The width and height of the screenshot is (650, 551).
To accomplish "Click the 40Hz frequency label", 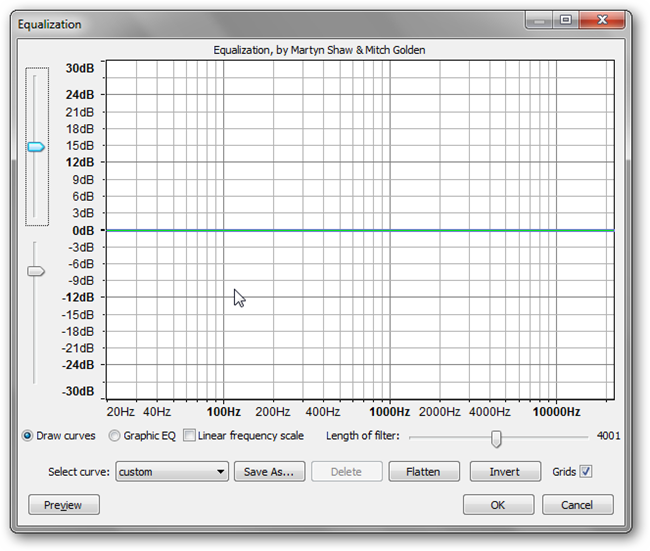I will coord(157,412).
